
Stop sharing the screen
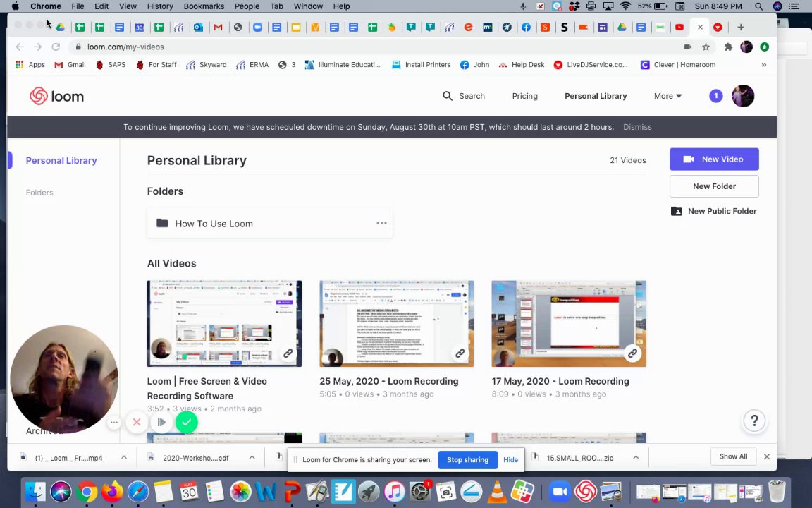coord(467,460)
